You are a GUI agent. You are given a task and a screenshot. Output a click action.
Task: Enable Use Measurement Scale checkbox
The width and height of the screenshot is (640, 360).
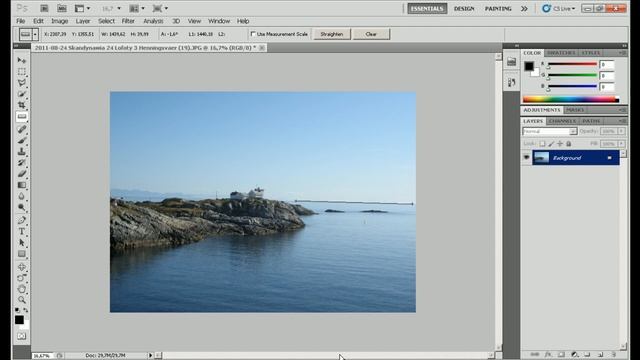[x=253, y=34]
